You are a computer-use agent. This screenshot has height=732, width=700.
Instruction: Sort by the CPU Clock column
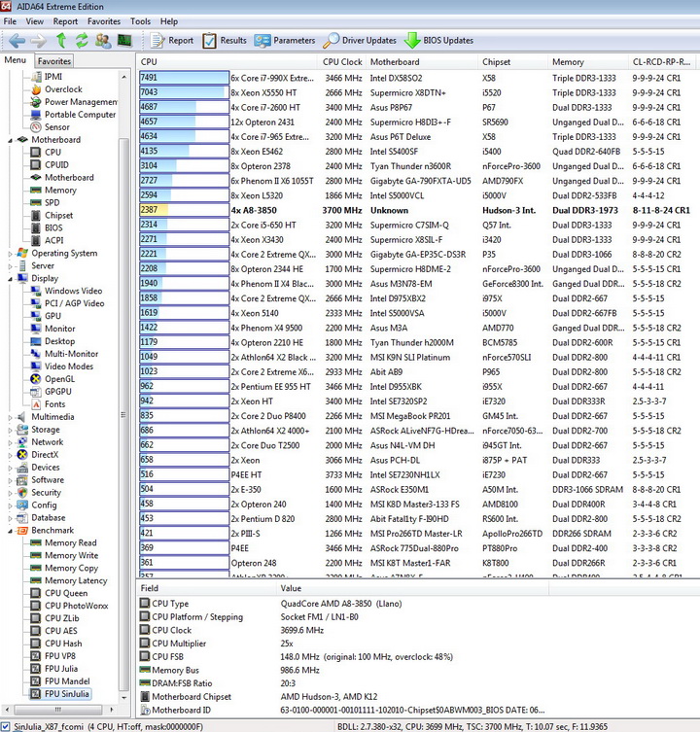click(342, 62)
